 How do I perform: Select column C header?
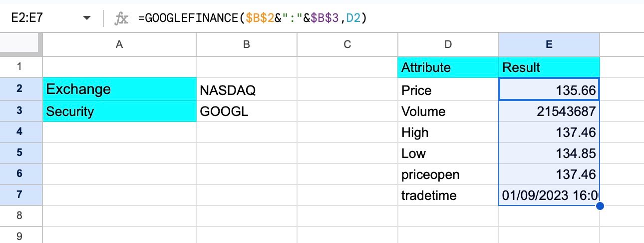[347, 44]
